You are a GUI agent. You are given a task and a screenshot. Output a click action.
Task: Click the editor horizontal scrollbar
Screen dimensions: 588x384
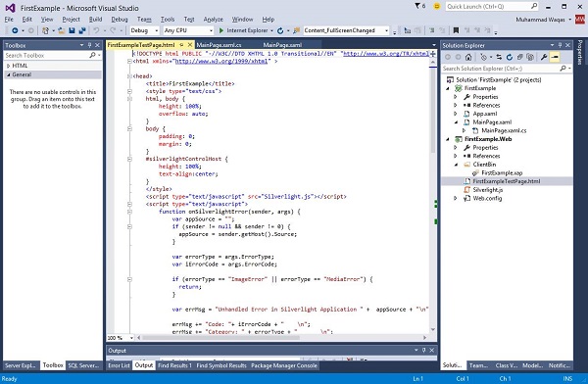click(x=281, y=338)
